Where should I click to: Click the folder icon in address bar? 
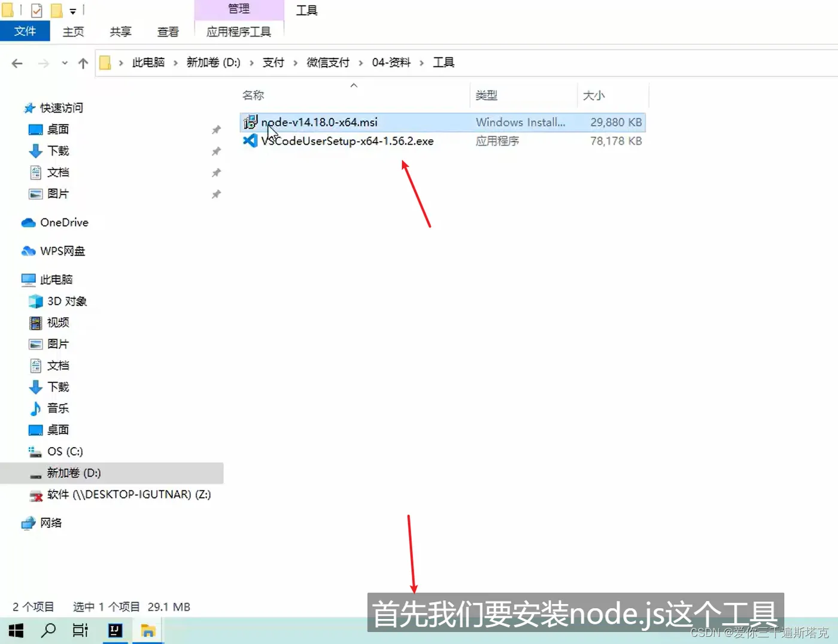coord(105,62)
